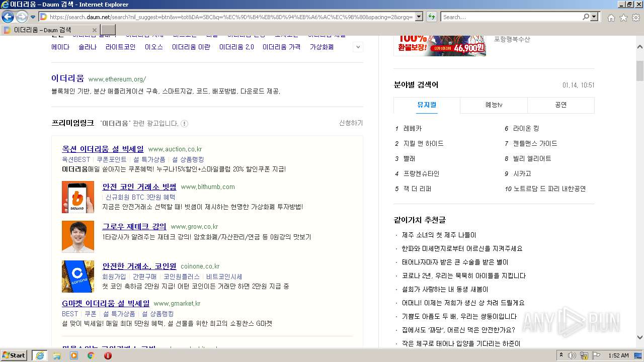The width and height of the screenshot is (644, 362).
Task: Click the premium link ad info icon
Action: click(x=185, y=124)
